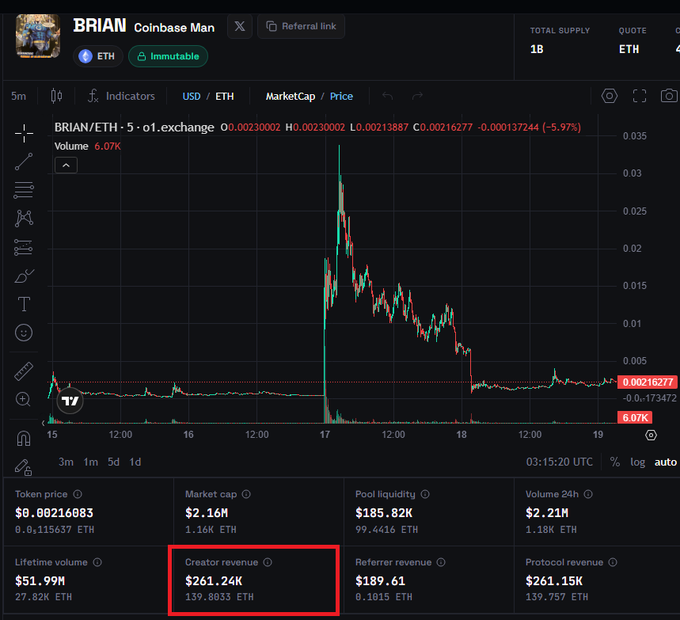Image resolution: width=680 pixels, height=620 pixels.
Task: Click the BRIAN token avatar image
Action: click(x=38, y=36)
